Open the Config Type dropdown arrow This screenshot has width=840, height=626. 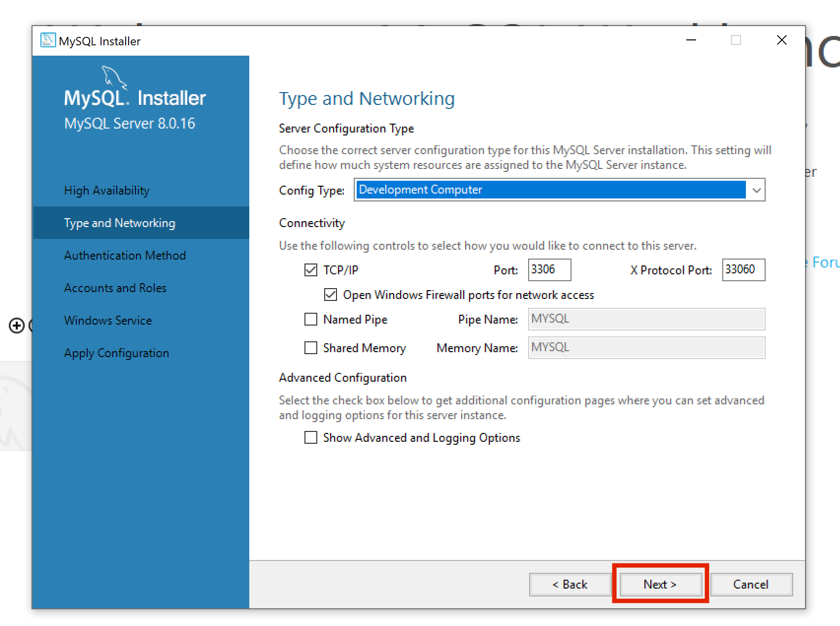pos(756,190)
